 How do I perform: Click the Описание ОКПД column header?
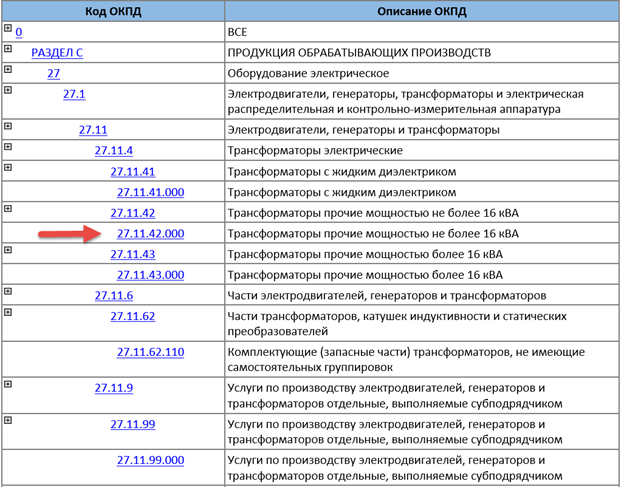[x=422, y=11]
